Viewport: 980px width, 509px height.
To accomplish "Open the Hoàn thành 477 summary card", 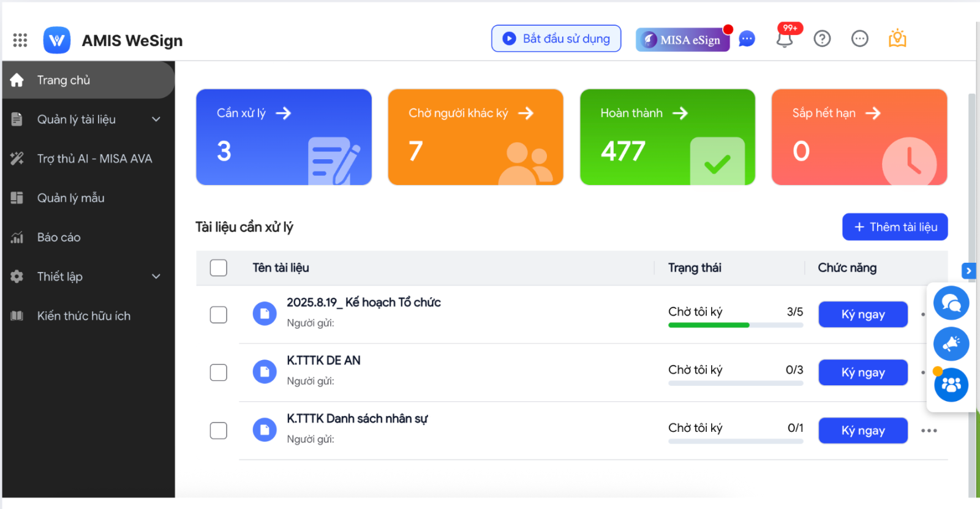I will tap(667, 137).
